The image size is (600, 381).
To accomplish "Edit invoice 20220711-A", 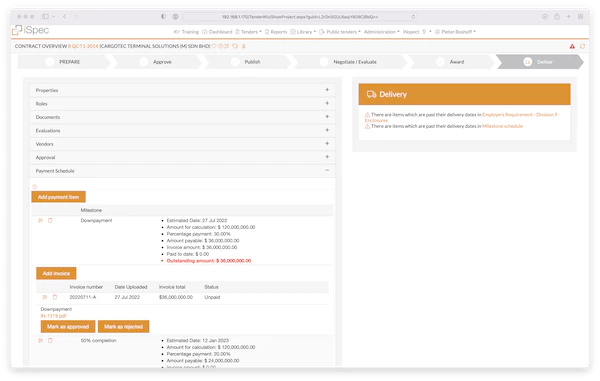I will point(45,297).
